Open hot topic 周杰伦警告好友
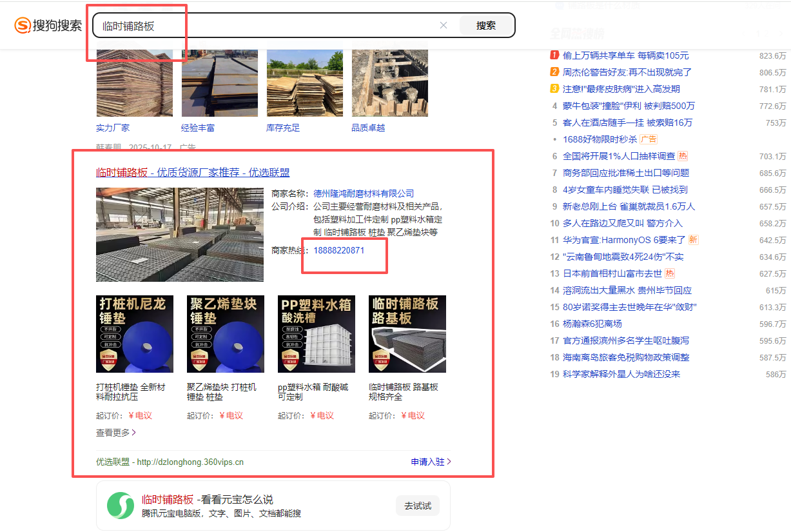791x532 pixels. 627,72
